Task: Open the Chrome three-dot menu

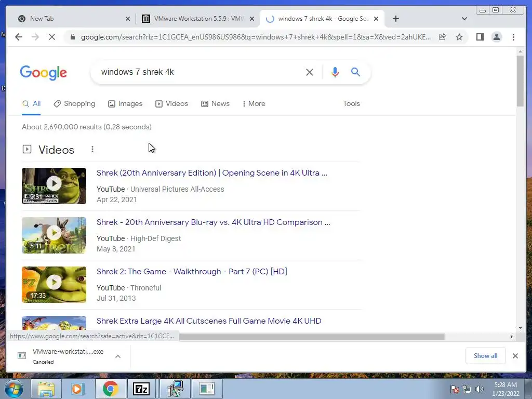Action: pyautogui.click(x=513, y=37)
